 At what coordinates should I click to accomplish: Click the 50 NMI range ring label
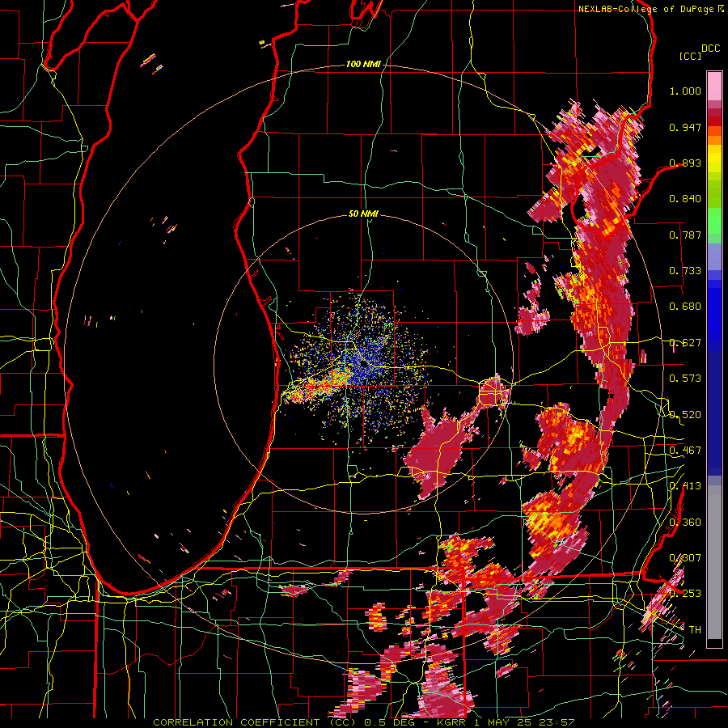pyautogui.click(x=363, y=214)
